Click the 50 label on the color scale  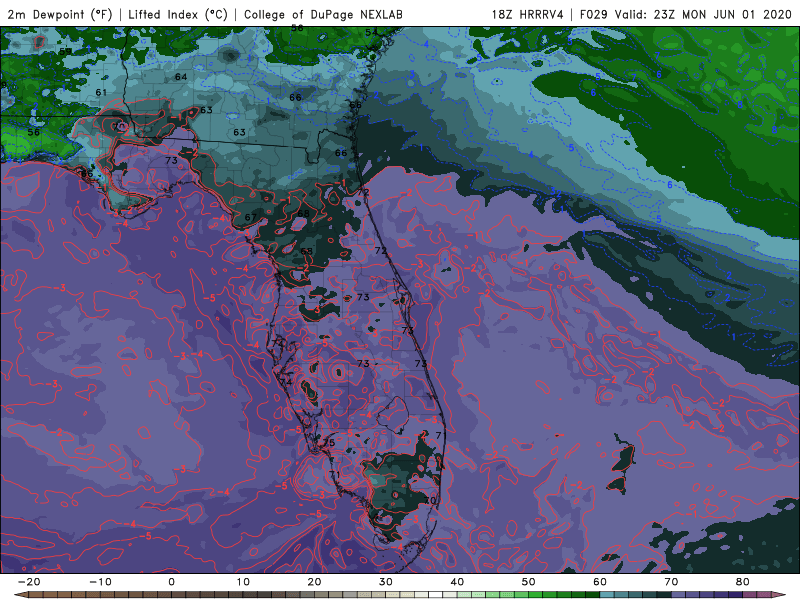tap(529, 582)
